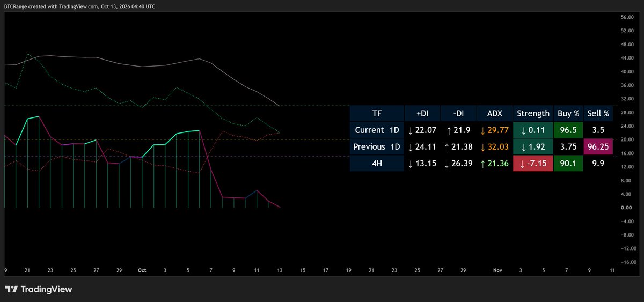
Task: Click the red Strength cell -7.15
Action: (533, 163)
